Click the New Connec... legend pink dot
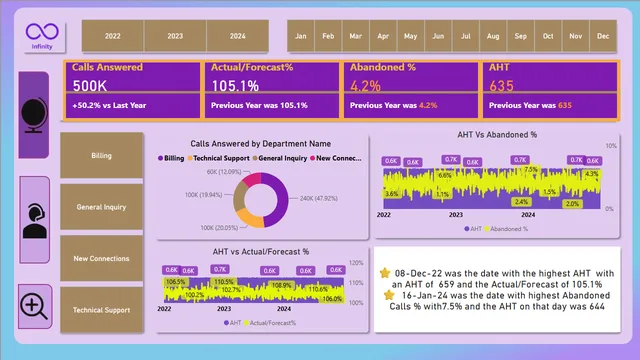This screenshot has width=640, height=360. click(x=313, y=158)
